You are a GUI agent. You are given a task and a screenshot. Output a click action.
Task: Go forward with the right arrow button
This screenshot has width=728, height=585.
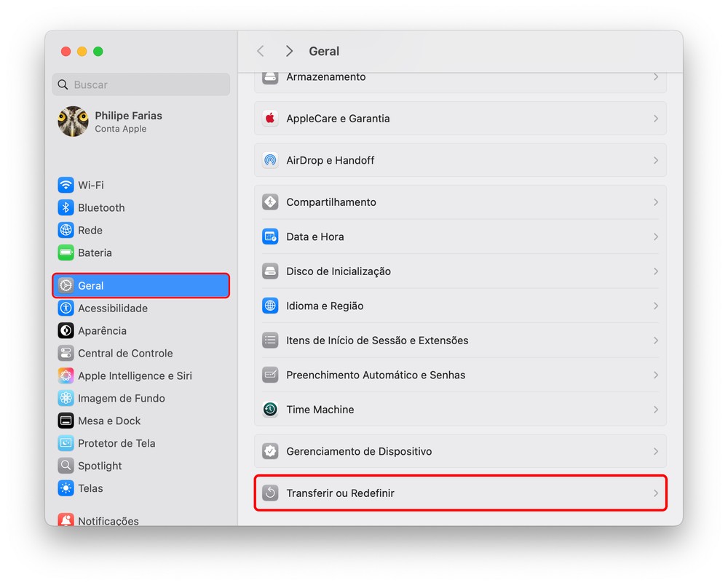point(289,51)
